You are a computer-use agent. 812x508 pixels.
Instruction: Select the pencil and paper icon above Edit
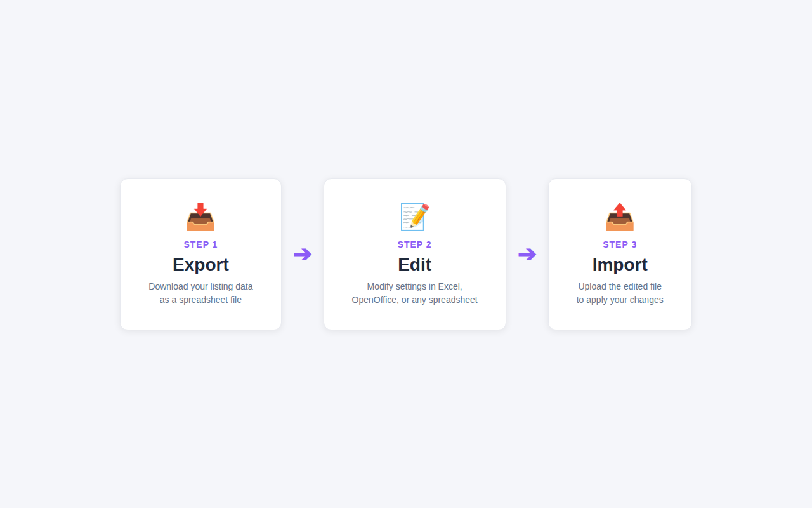pos(414,217)
